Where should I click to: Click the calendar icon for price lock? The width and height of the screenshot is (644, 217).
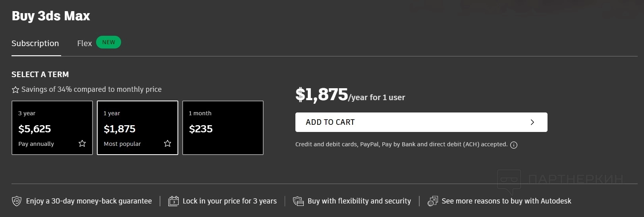pyautogui.click(x=174, y=201)
